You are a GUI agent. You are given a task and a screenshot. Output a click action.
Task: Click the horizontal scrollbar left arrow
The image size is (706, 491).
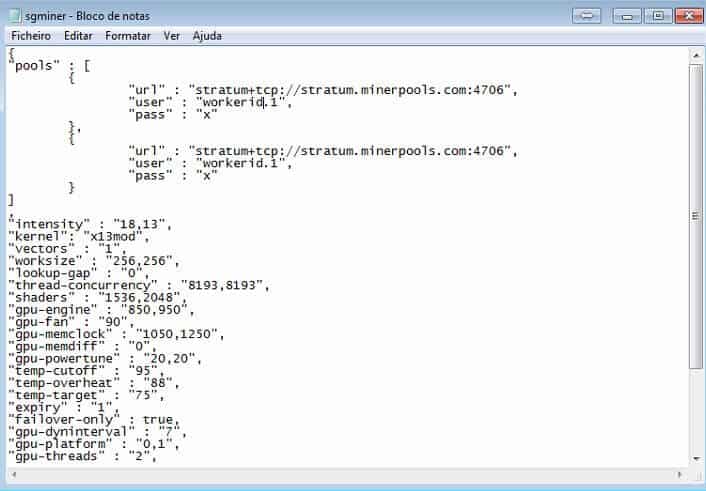coord(14,474)
